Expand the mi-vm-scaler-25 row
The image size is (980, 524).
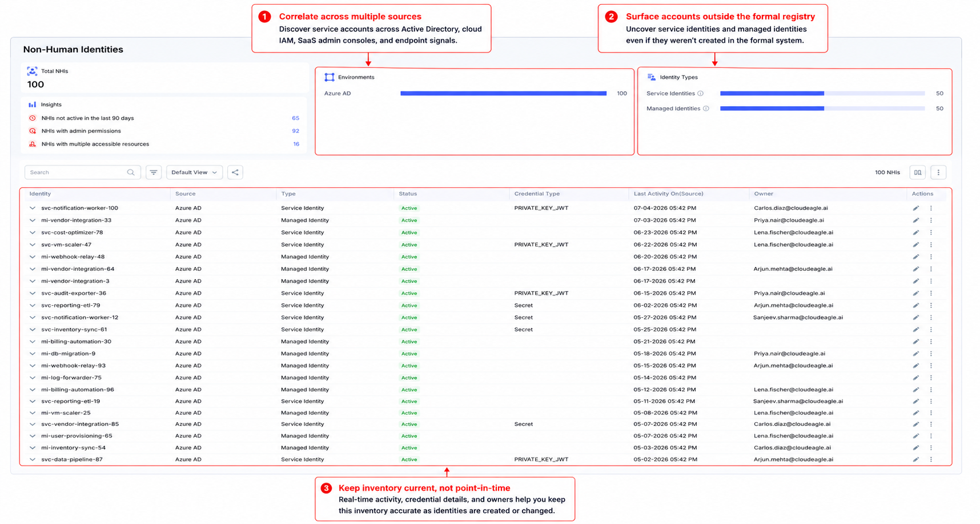33,413
